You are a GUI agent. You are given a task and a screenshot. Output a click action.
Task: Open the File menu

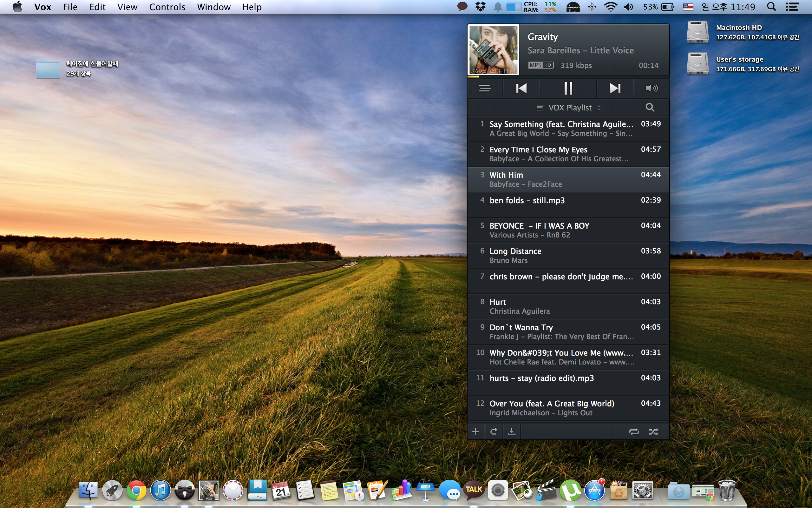click(x=70, y=7)
